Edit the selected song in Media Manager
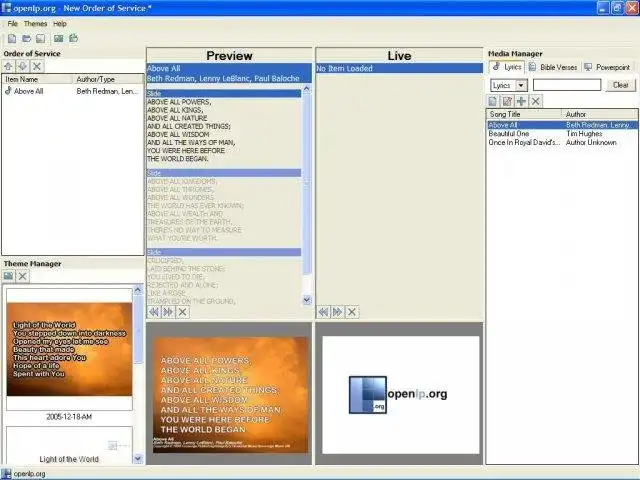Screen dimensions: 640x480 click(x=507, y=101)
